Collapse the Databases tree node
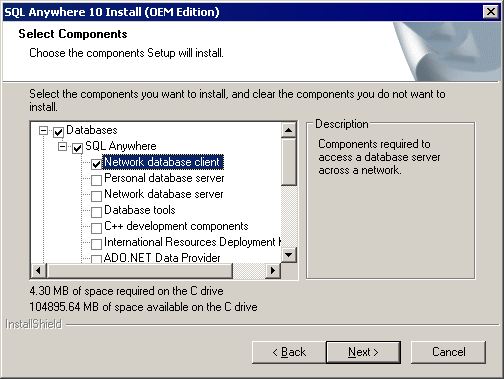The width and height of the screenshot is (504, 379). coord(43,130)
